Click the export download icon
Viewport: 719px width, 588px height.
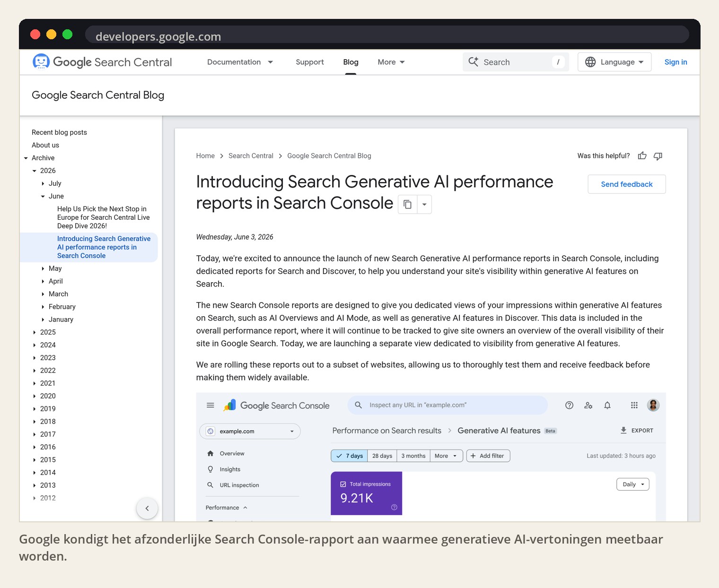[623, 430]
